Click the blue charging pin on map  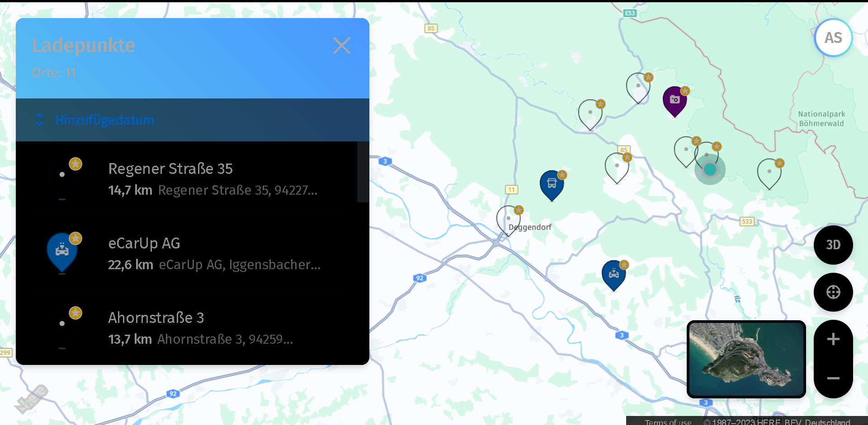(x=613, y=274)
